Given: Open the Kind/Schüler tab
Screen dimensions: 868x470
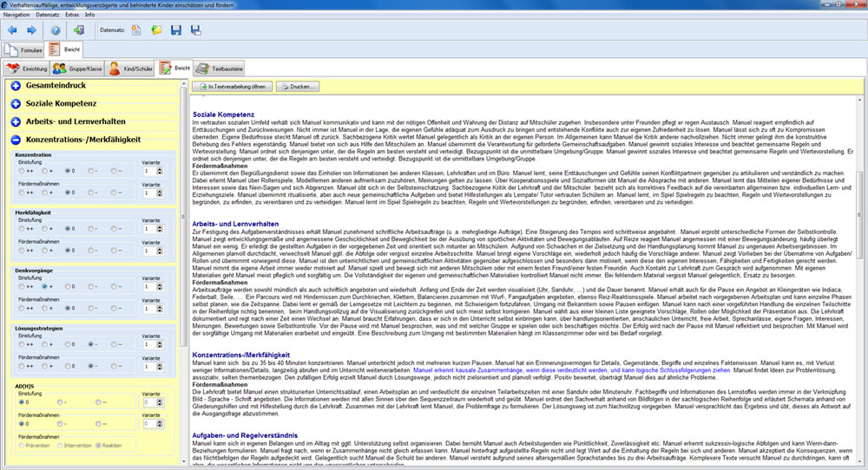Looking at the screenshot, I should click(130, 69).
